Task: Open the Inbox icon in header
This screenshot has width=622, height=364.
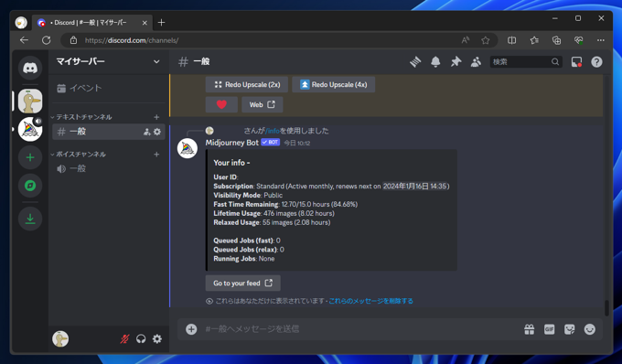Action: coord(576,62)
